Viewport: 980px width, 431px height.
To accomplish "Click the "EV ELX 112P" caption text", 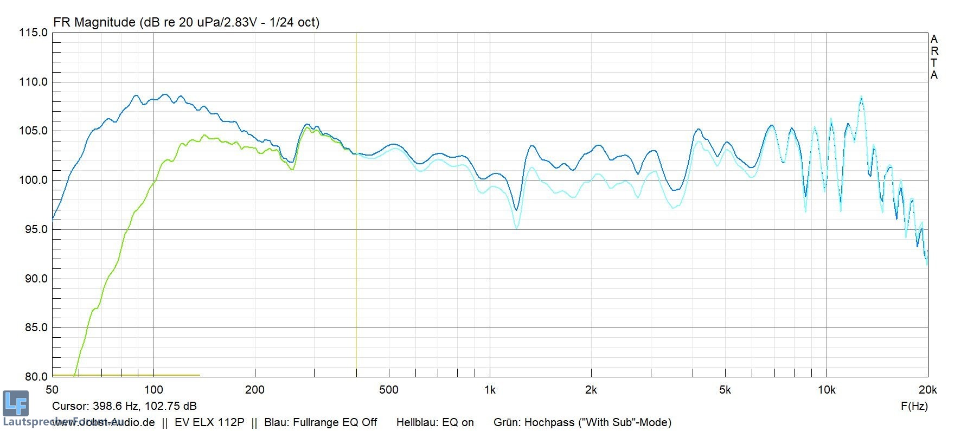I will tap(209, 422).
